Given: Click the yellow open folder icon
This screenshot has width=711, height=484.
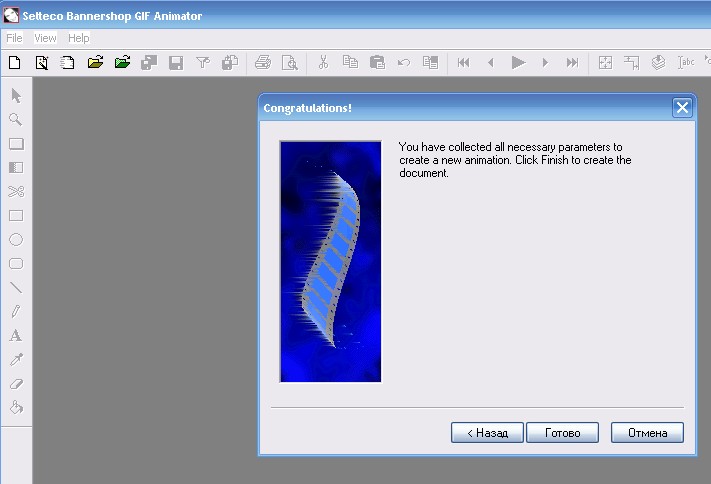Looking at the screenshot, I should [x=95, y=62].
